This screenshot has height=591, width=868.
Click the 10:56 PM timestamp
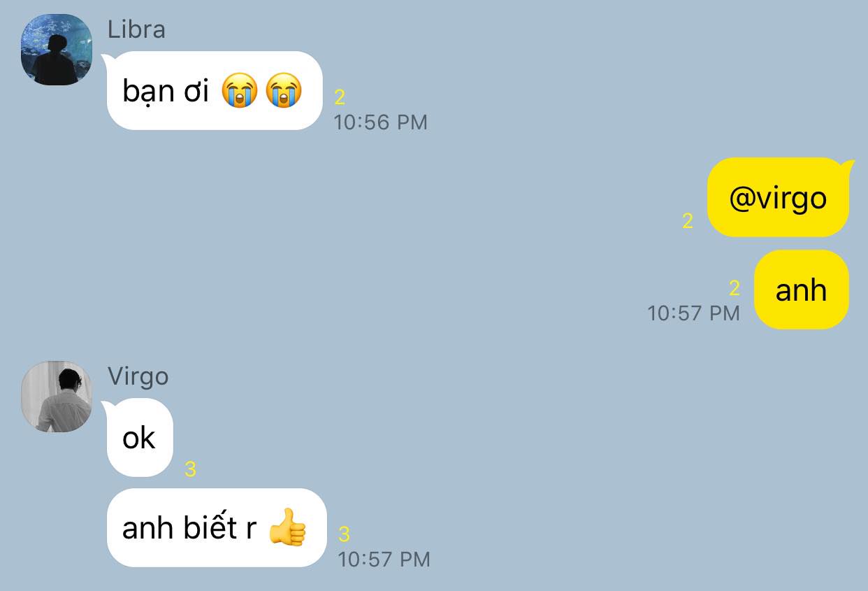click(x=380, y=122)
